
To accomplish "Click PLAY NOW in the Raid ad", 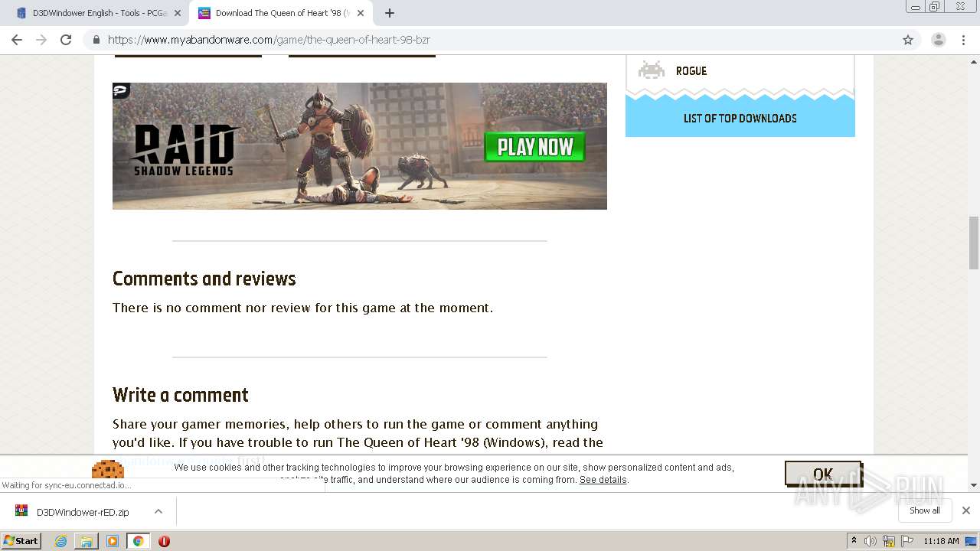I will click(535, 147).
